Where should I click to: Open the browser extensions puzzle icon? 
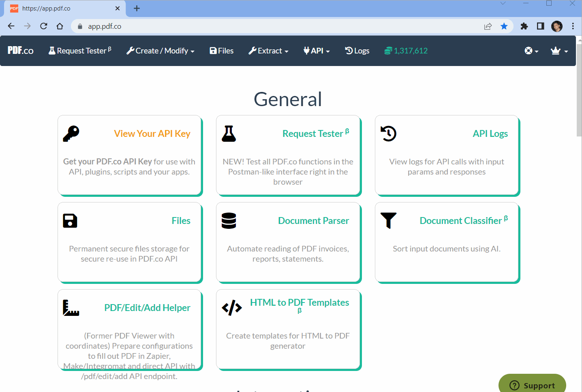524,26
